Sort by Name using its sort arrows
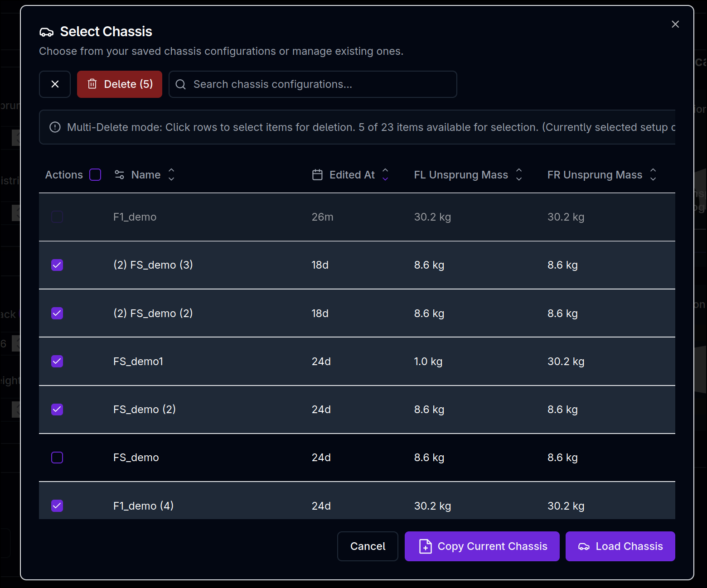This screenshot has height=588, width=707. (171, 175)
